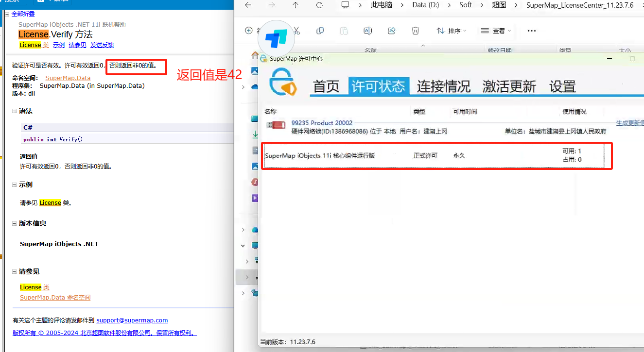Image resolution: width=644 pixels, height=352 pixels.
Task: Click the red USB hardware key icon
Action: point(276,125)
